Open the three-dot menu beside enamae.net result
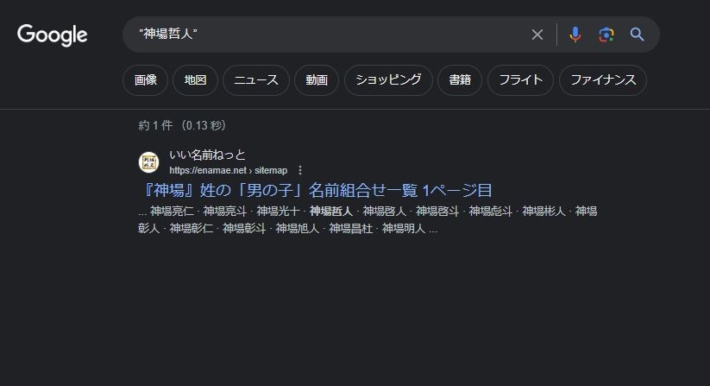Image resolution: width=710 pixels, height=386 pixels. click(x=300, y=170)
